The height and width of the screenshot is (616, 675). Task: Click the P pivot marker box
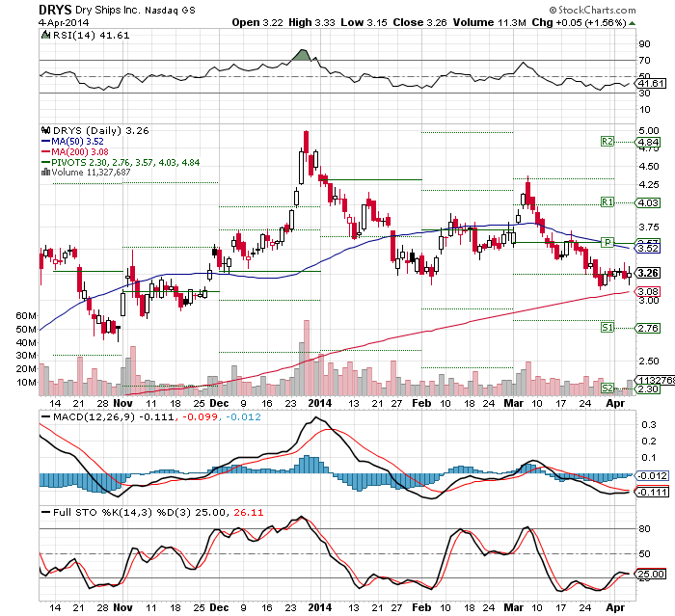(x=607, y=243)
